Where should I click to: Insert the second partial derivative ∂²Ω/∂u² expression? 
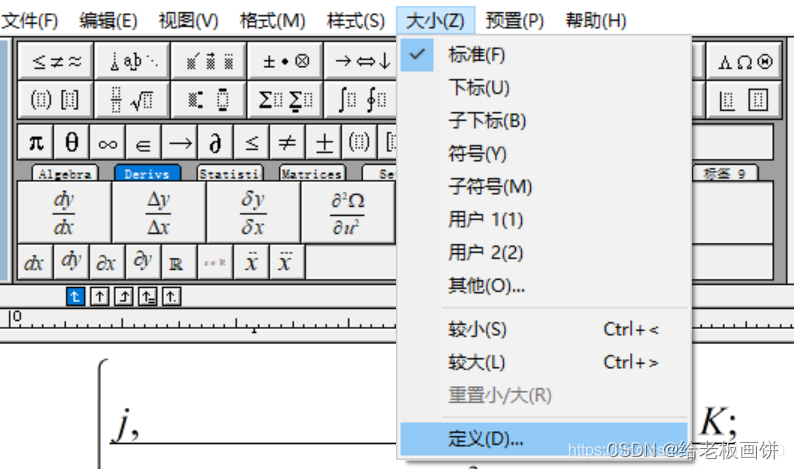pos(347,212)
